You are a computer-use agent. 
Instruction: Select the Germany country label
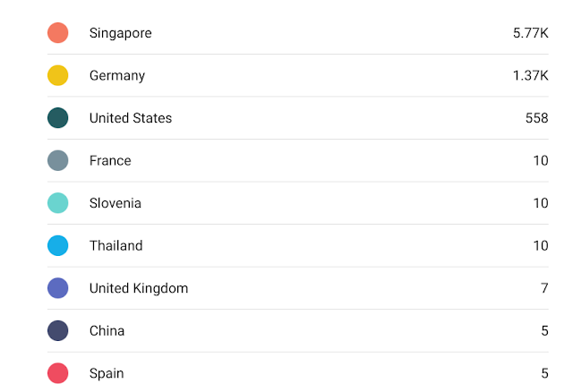[x=117, y=76]
